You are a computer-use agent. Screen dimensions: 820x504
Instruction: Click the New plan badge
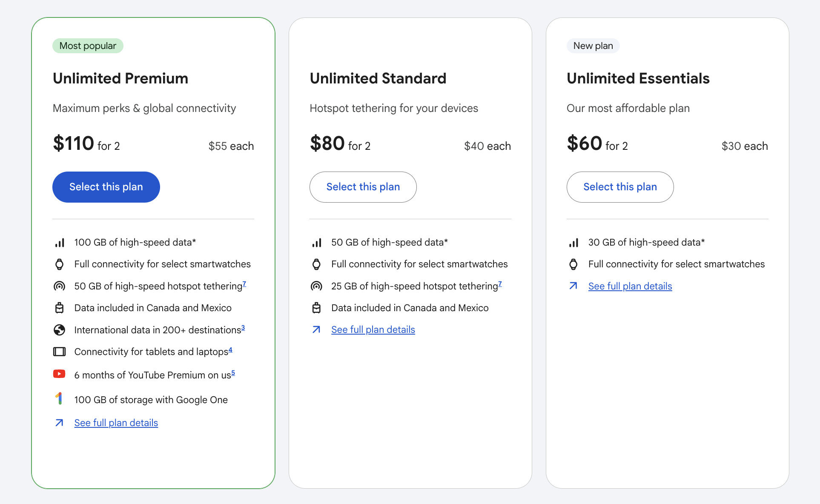[593, 46]
